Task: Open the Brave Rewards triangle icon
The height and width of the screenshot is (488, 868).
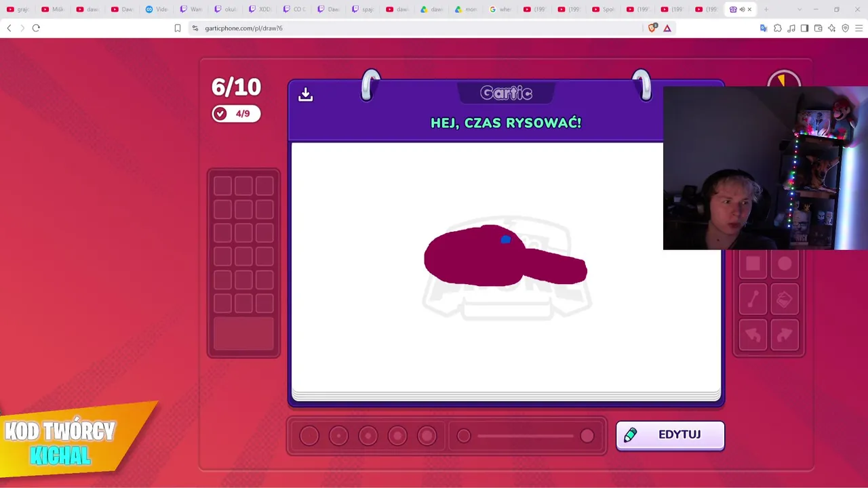Action: 667,28
